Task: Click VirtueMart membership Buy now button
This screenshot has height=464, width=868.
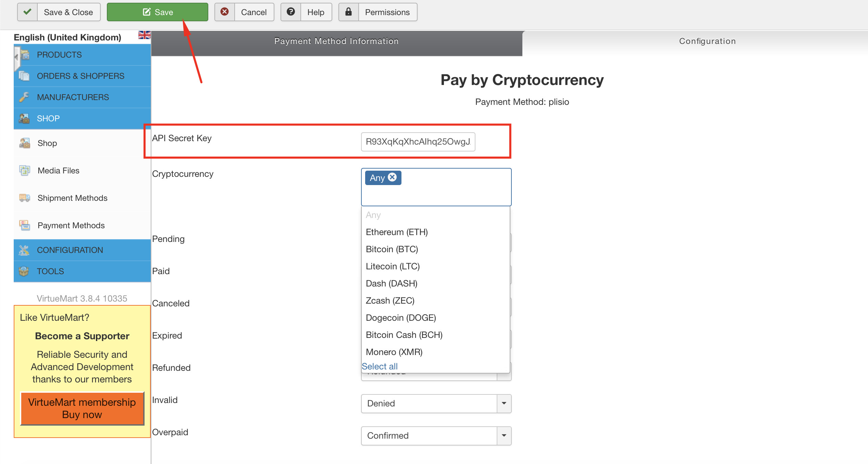Action: click(x=82, y=408)
